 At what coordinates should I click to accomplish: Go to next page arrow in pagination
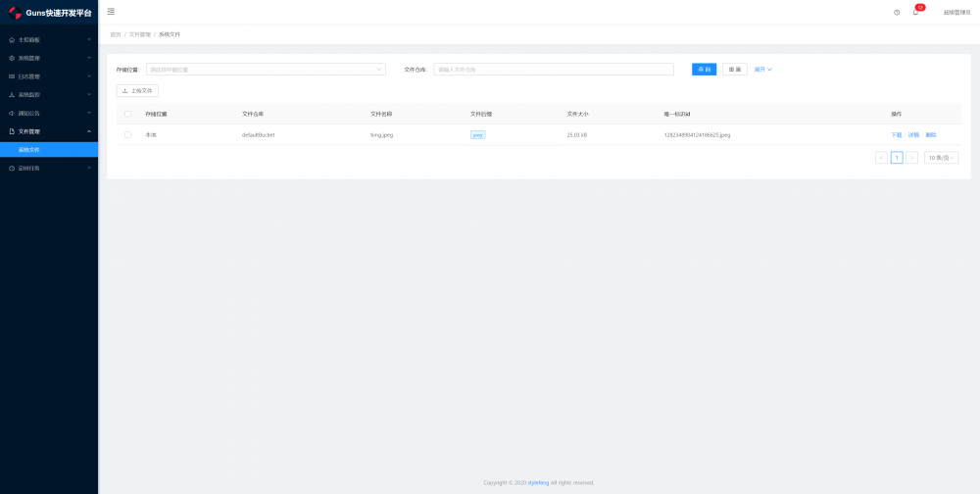(911, 158)
